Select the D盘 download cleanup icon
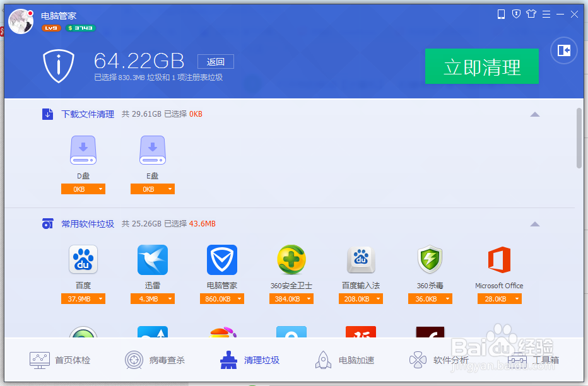Viewport: 588px width, 386px height. coord(83,150)
